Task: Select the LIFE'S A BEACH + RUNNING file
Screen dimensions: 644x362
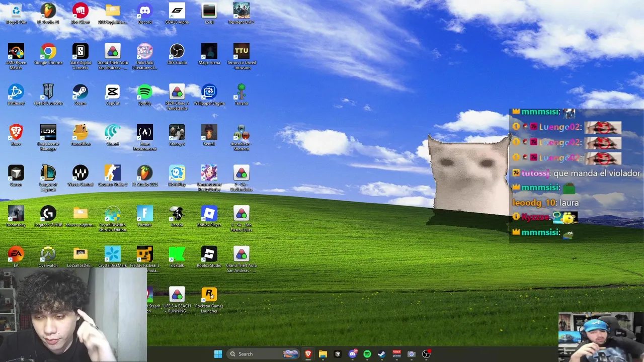Action: click(x=177, y=300)
